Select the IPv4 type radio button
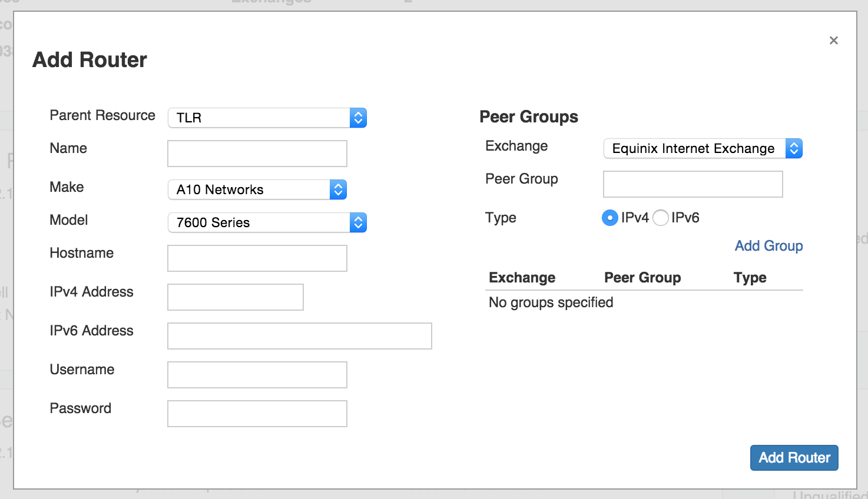Screen dimensions: 868x499 610,218
